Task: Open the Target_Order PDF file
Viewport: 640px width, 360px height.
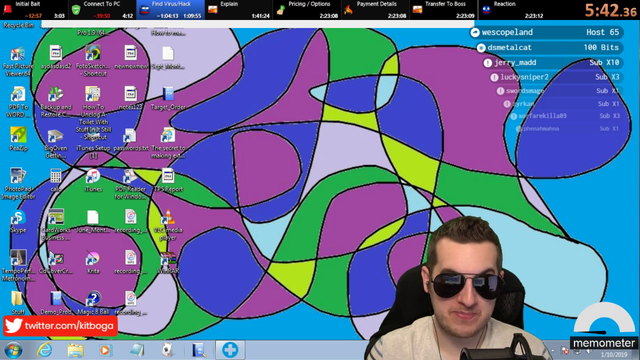Action: point(168,98)
